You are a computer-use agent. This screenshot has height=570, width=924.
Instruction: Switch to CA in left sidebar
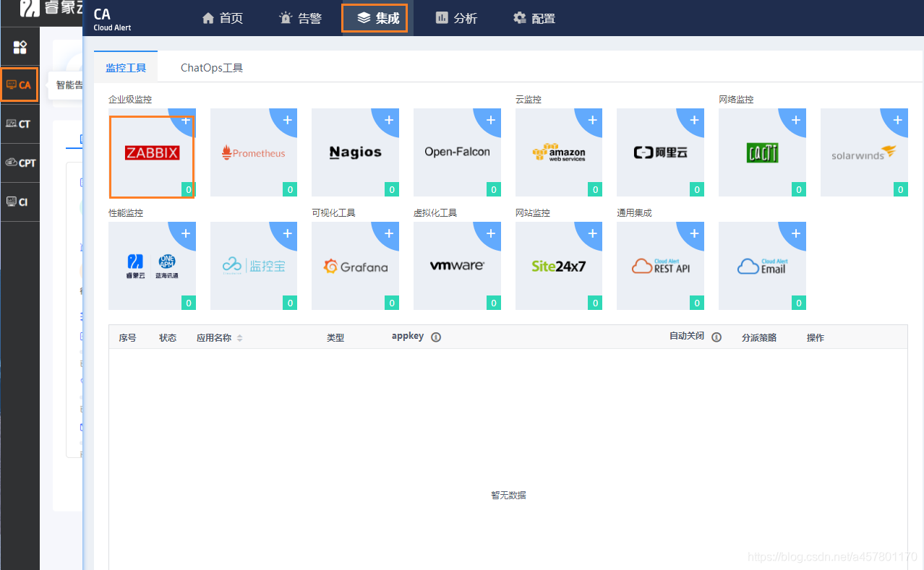coord(19,85)
